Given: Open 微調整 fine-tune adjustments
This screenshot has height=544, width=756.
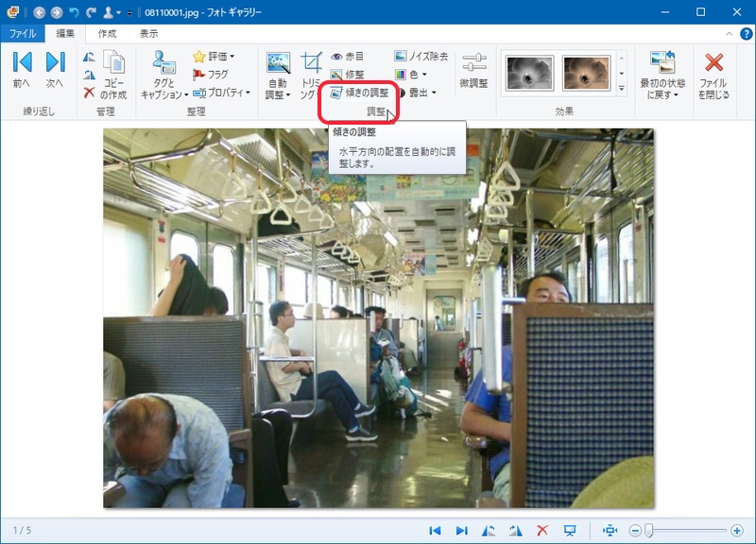Looking at the screenshot, I should pyautogui.click(x=473, y=71).
